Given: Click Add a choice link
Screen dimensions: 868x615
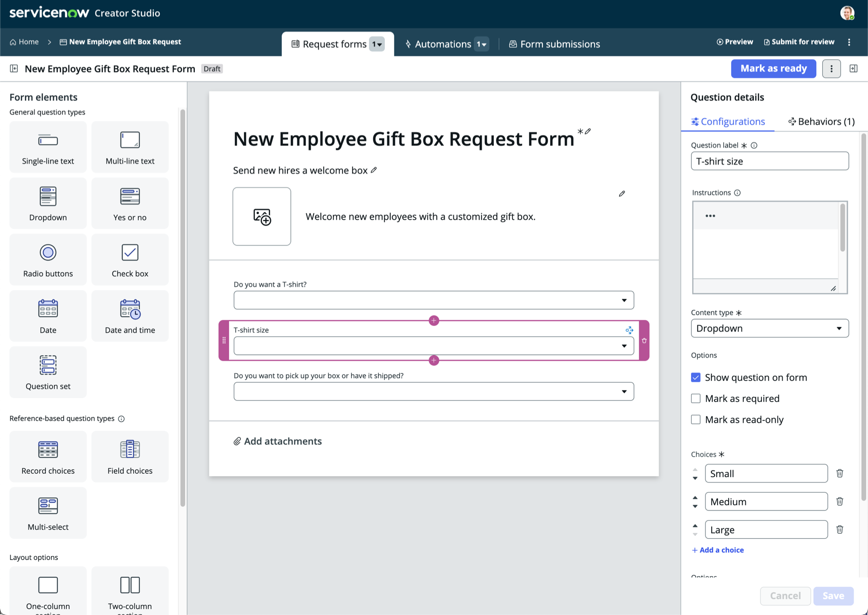Looking at the screenshot, I should (x=718, y=550).
